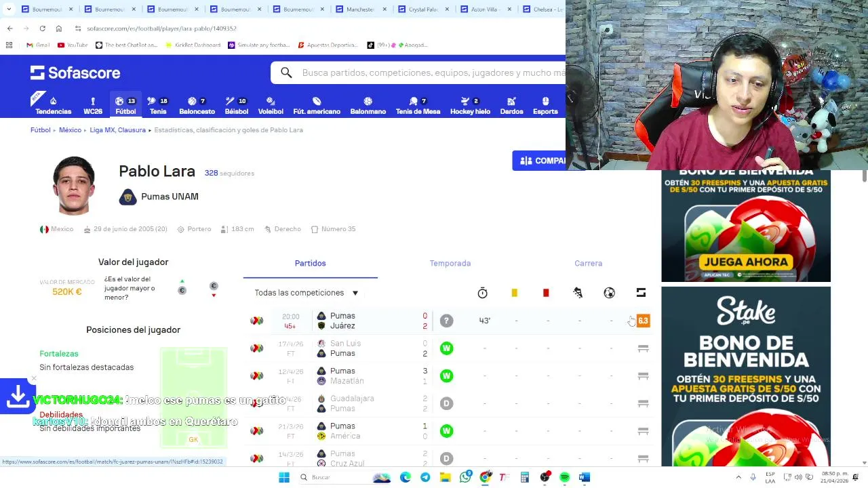Open the Pumas vs América match row
This screenshot has width=868, height=488.
[x=449, y=431]
